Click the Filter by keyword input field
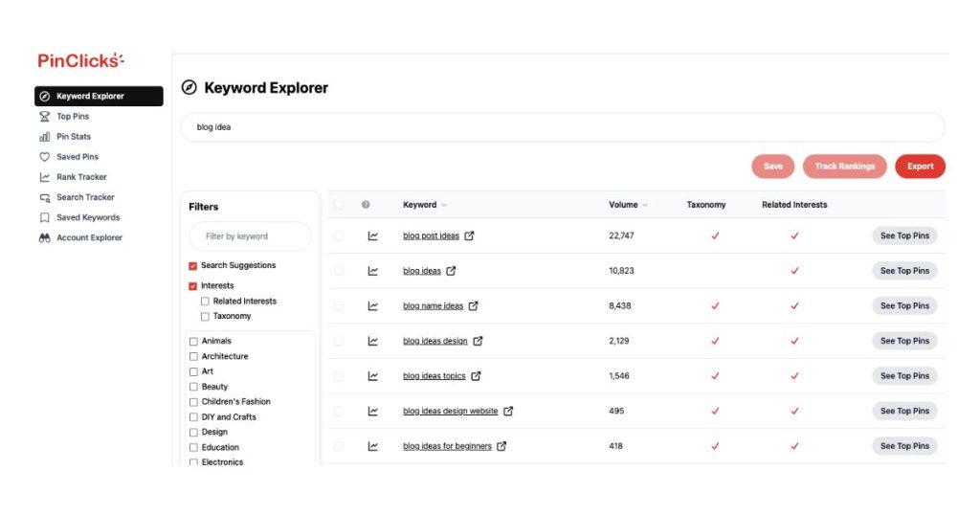Screen dimensions: 980x515 [x=250, y=236]
